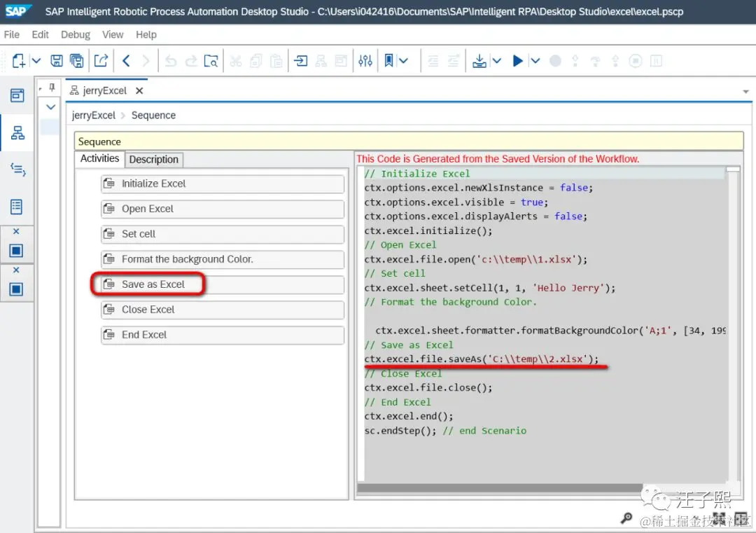
Task: Open the Debug menu
Action: 75,35
